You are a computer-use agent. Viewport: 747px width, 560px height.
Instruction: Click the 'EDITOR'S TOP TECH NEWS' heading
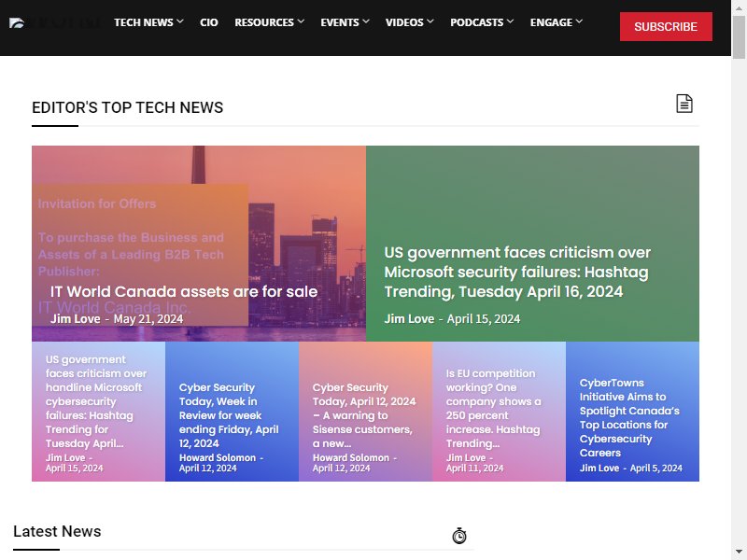[127, 107]
